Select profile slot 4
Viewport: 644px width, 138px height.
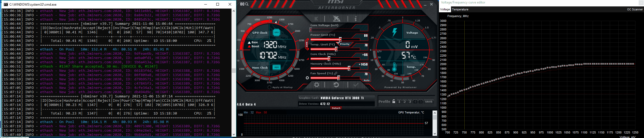click(415, 101)
